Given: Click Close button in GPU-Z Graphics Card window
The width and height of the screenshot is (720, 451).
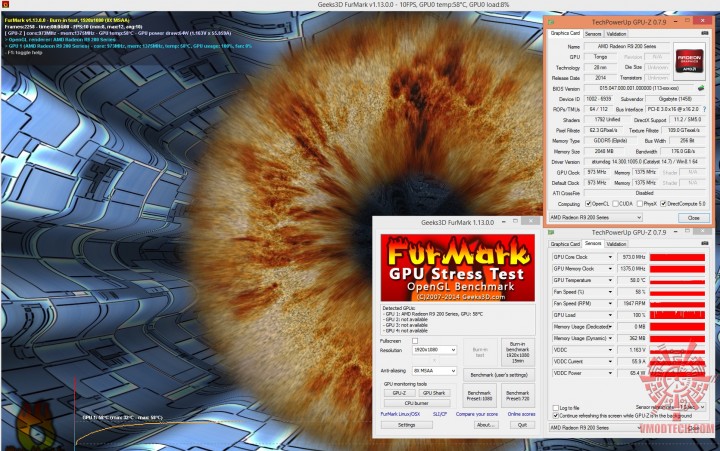Looking at the screenshot, I should tap(693, 218).
